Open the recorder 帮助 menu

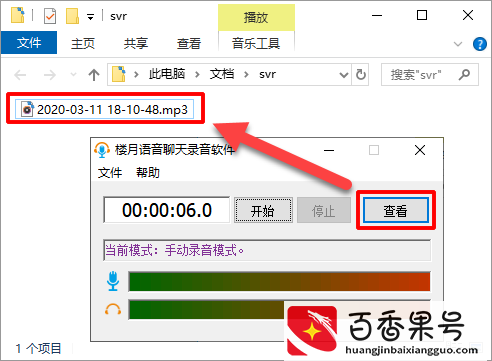tap(148, 173)
